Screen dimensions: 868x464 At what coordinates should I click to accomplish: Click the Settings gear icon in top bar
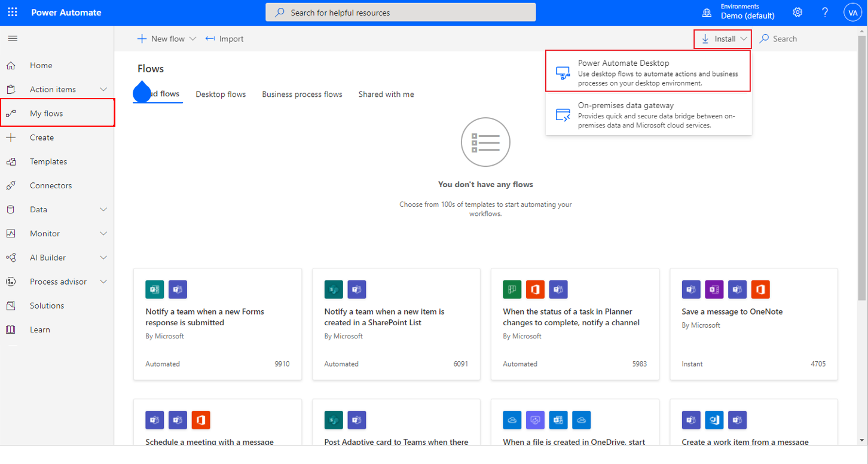[797, 12]
